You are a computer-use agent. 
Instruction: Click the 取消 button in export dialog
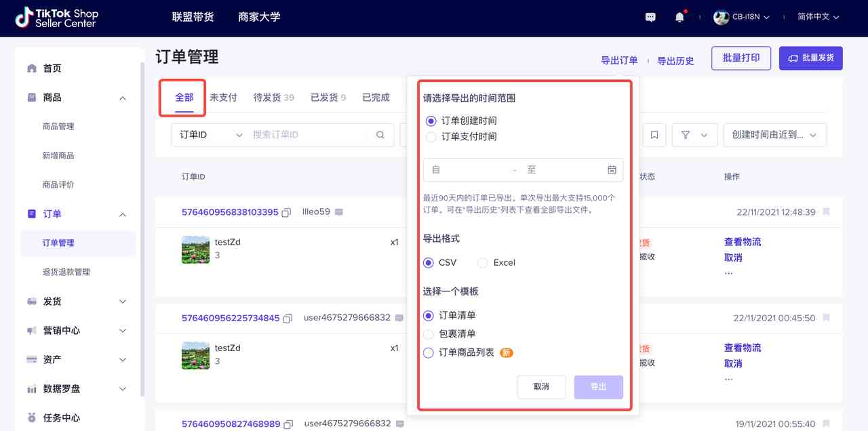click(541, 387)
